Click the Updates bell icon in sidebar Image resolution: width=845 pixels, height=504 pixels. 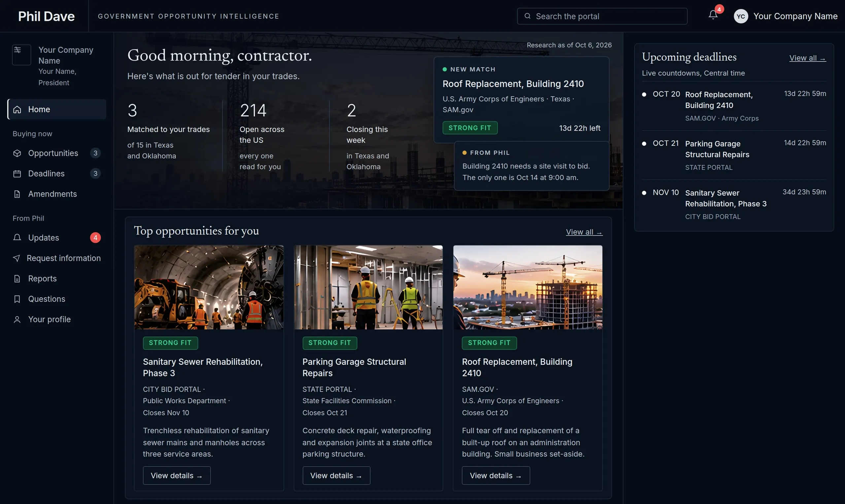coord(17,237)
